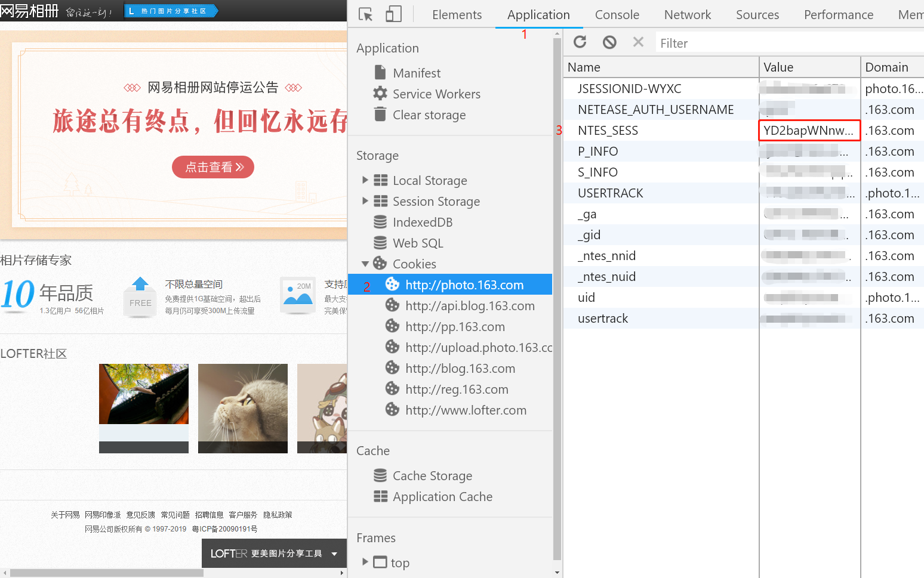The width and height of the screenshot is (924, 578).
Task: Delete selected cookie with X icon
Action: click(638, 42)
